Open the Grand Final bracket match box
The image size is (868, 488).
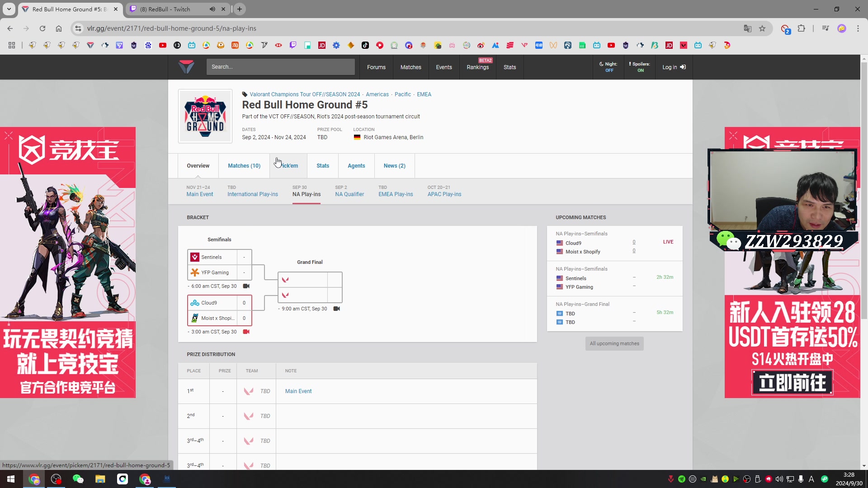(310, 287)
